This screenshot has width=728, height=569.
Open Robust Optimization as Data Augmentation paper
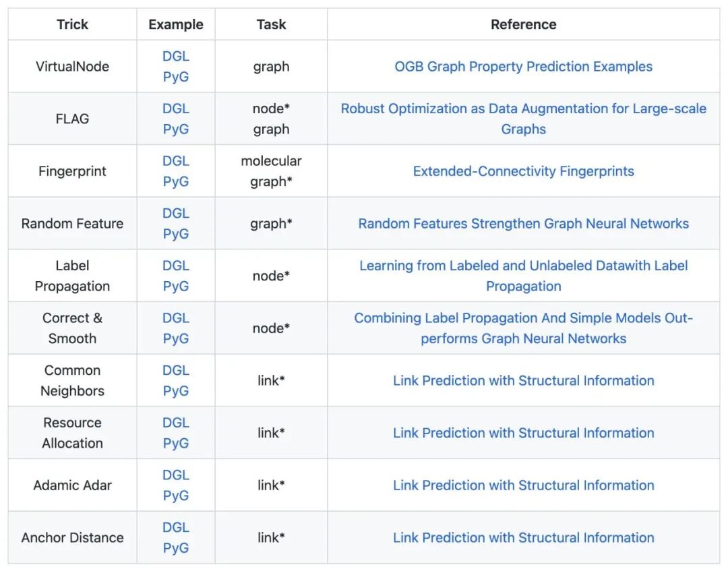523,109
